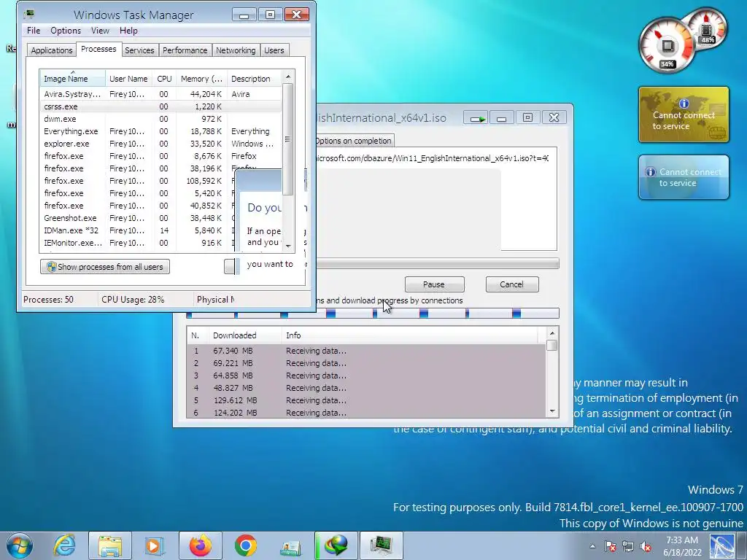Click the CPU meter gadget dial
The image size is (747, 560).
pos(666,46)
